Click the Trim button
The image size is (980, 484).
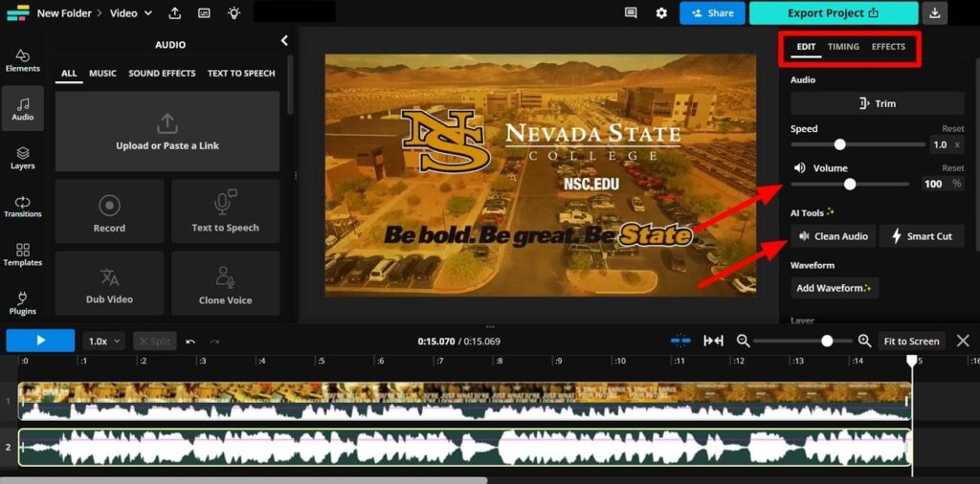tap(878, 103)
